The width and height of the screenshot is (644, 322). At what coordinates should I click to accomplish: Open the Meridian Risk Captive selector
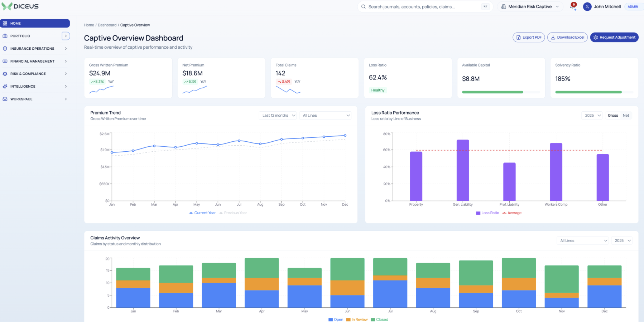click(530, 7)
